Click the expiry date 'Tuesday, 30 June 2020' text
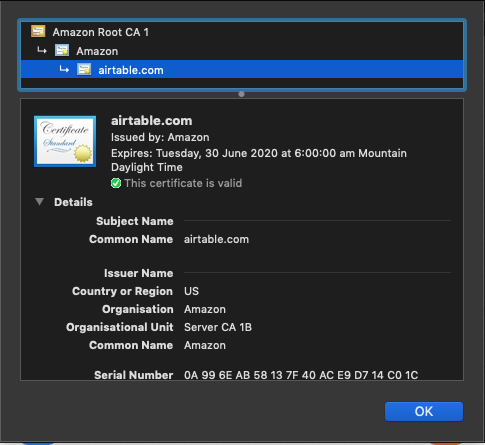This screenshot has width=485, height=445. 217,153
